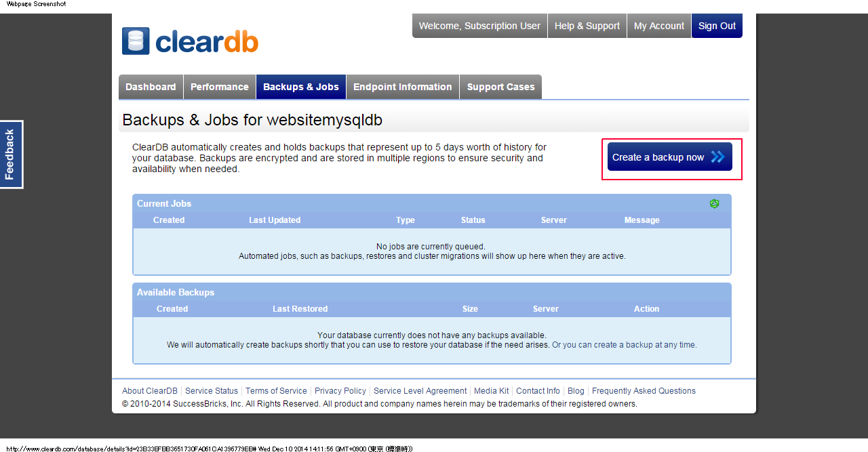The height and width of the screenshot is (452, 868).
Task: Switch to the Dashboard tab
Action: click(x=151, y=87)
